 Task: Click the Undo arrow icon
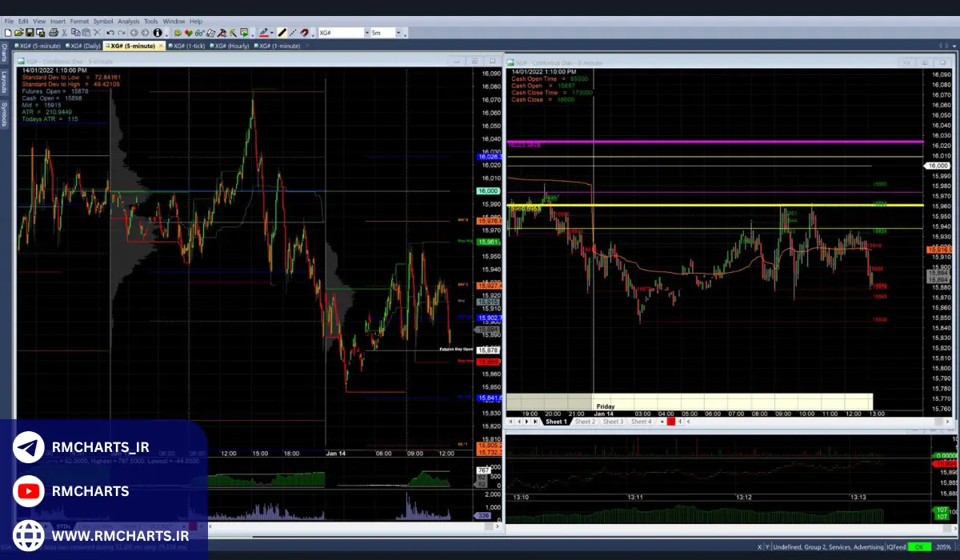click(x=110, y=33)
